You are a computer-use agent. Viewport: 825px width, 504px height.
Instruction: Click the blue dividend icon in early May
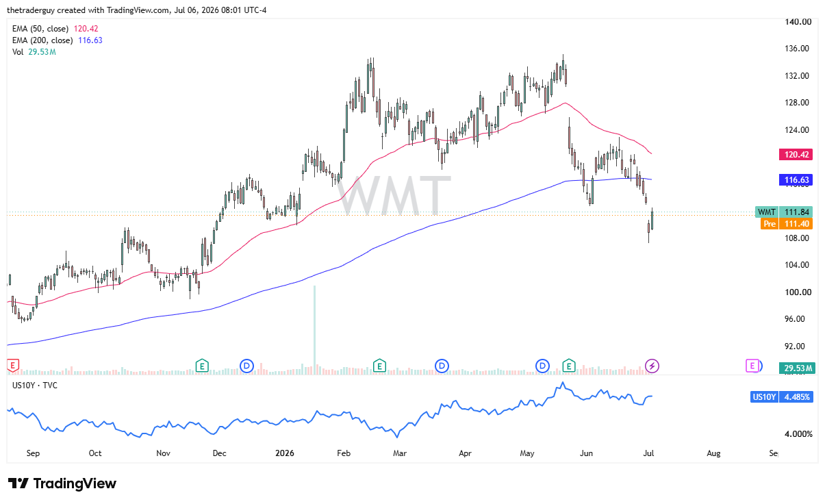click(x=543, y=366)
